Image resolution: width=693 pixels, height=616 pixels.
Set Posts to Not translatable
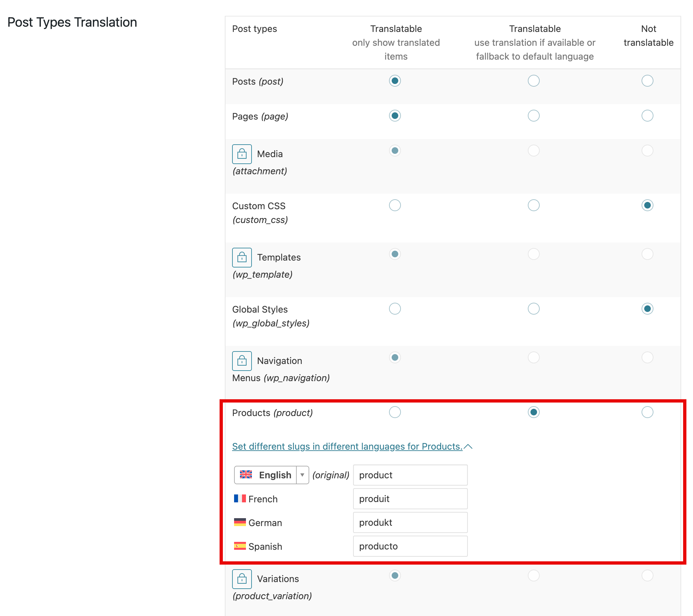[647, 81]
